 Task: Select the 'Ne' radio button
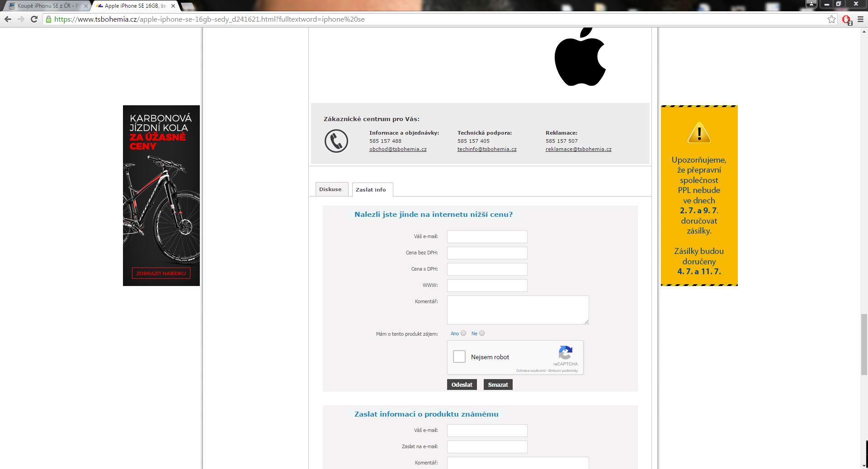click(482, 333)
